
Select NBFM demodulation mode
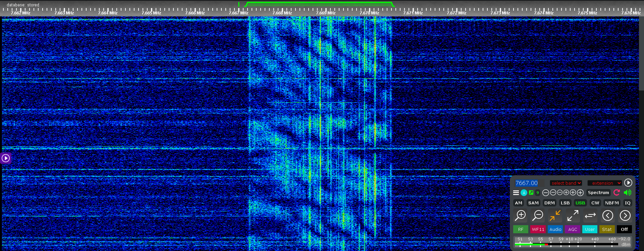612,203
